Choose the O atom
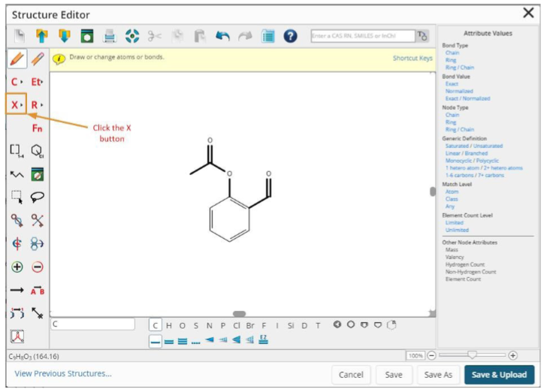The height and width of the screenshot is (392, 544). pyautogui.click(x=182, y=326)
